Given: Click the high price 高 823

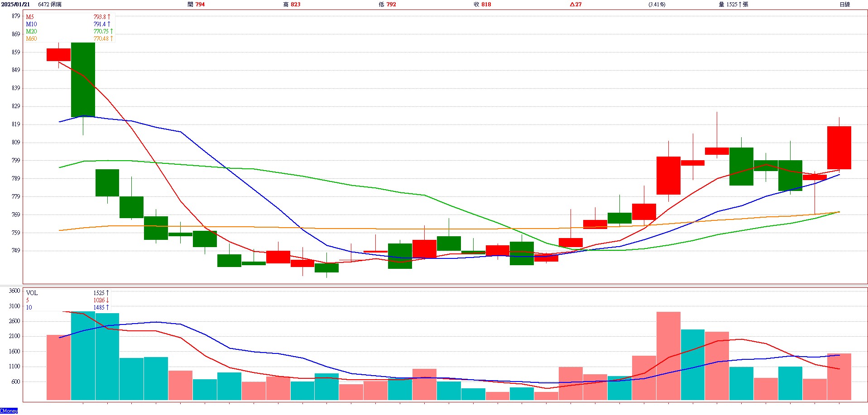Looking at the screenshot, I should click(x=292, y=5).
